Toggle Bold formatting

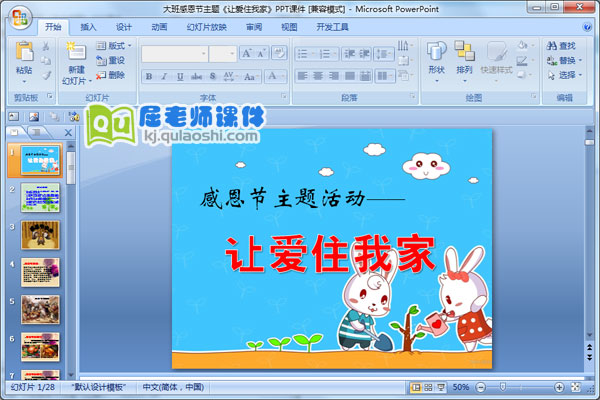(x=149, y=76)
